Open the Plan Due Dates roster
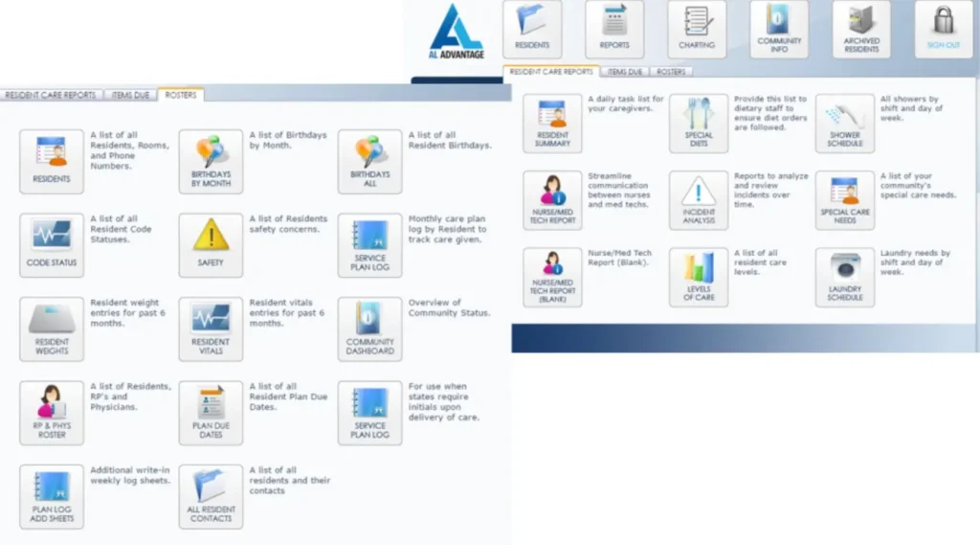 coord(211,413)
